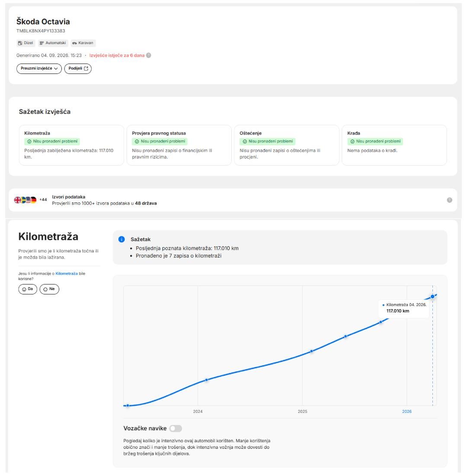Click the Posljednja poznata kilometraža line
Viewport: 467px width, 476px height.
click(187, 248)
